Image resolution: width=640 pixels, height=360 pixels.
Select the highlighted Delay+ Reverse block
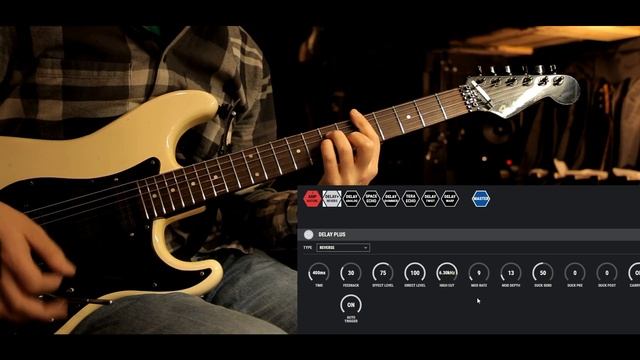tap(332, 199)
